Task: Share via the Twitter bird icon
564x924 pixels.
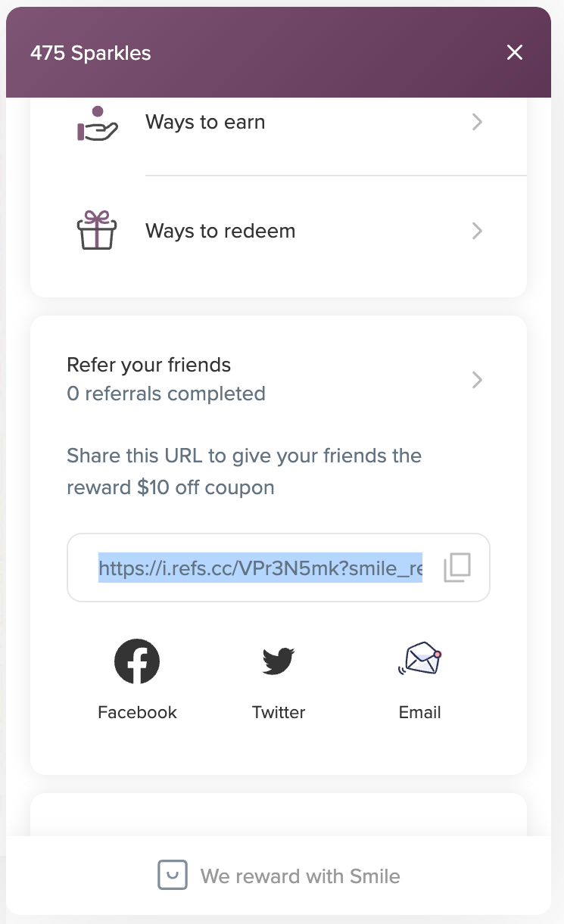Action: 279,661
